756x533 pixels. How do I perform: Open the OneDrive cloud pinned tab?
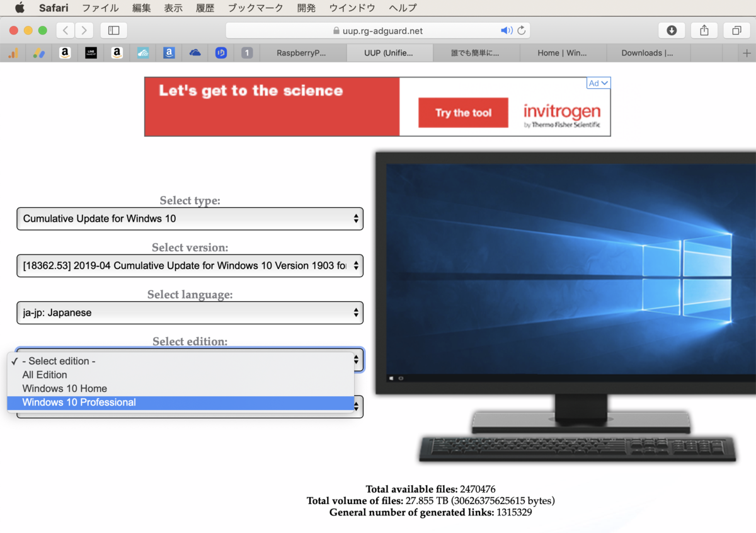[195, 54]
